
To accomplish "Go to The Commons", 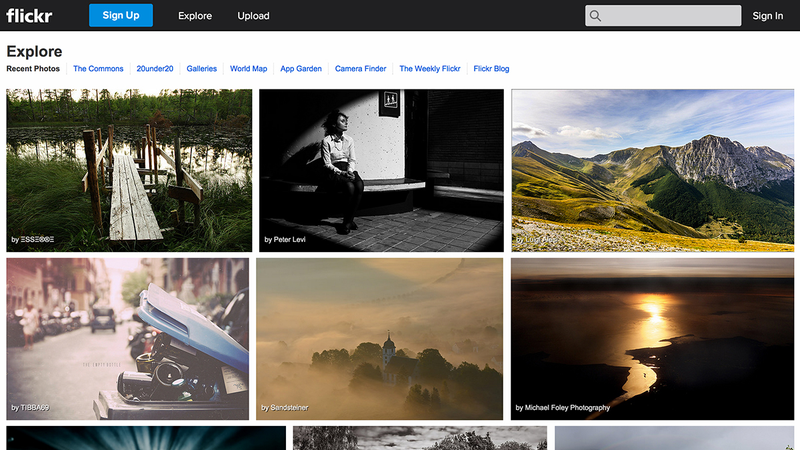I will [98, 68].
